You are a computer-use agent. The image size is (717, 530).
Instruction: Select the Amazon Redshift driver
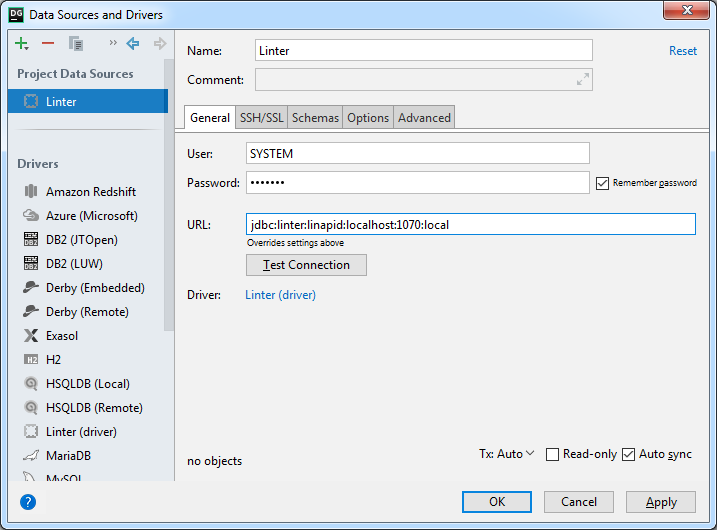tap(90, 192)
